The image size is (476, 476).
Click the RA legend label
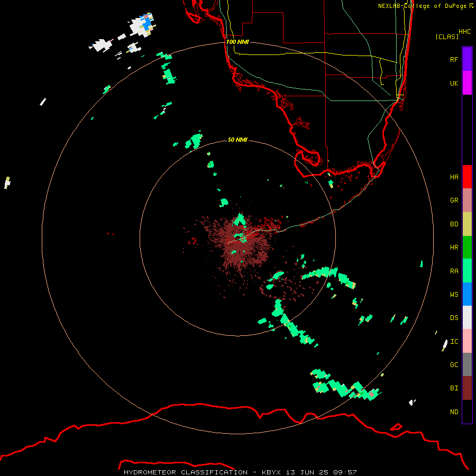[454, 271]
